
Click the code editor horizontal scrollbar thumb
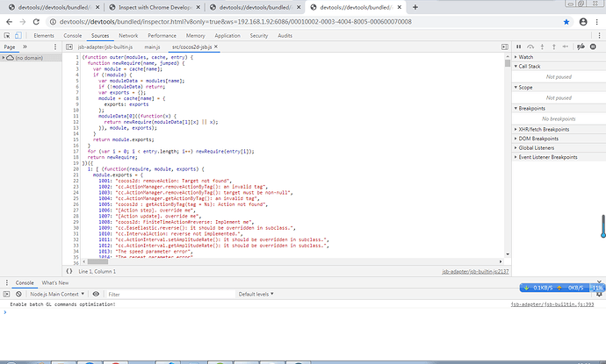[x=97, y=261]
